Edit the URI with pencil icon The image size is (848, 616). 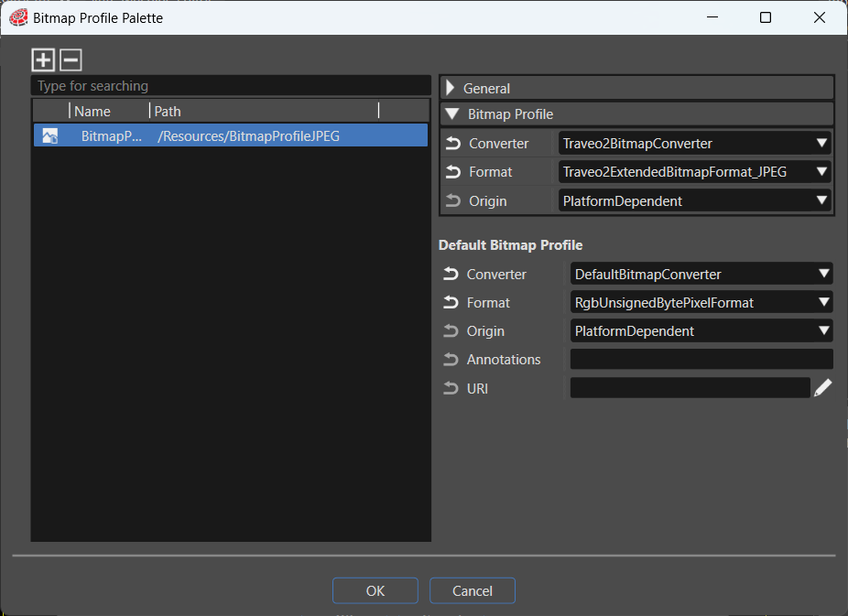point(822,388)
